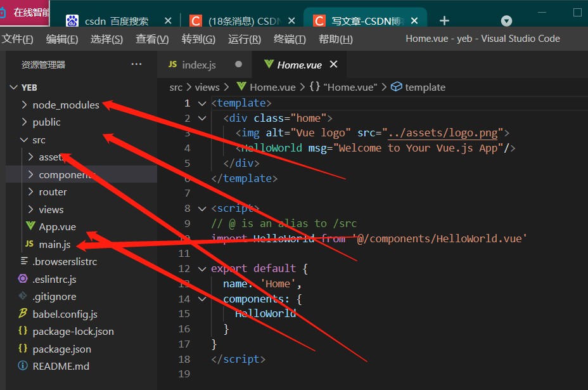
Task: Open the 终端(T) menu
Action: [x=290, y=39]
